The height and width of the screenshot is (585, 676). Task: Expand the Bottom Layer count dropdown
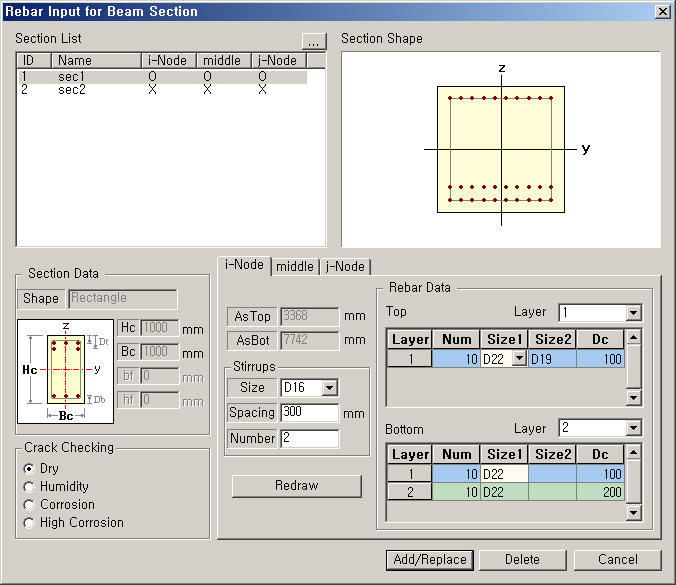click(632, 428)
